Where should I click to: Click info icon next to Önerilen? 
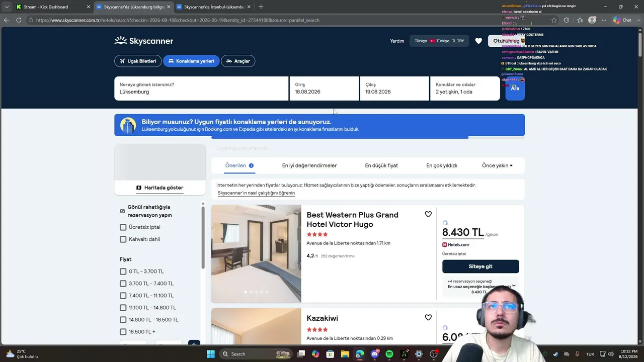click(251, 165)
